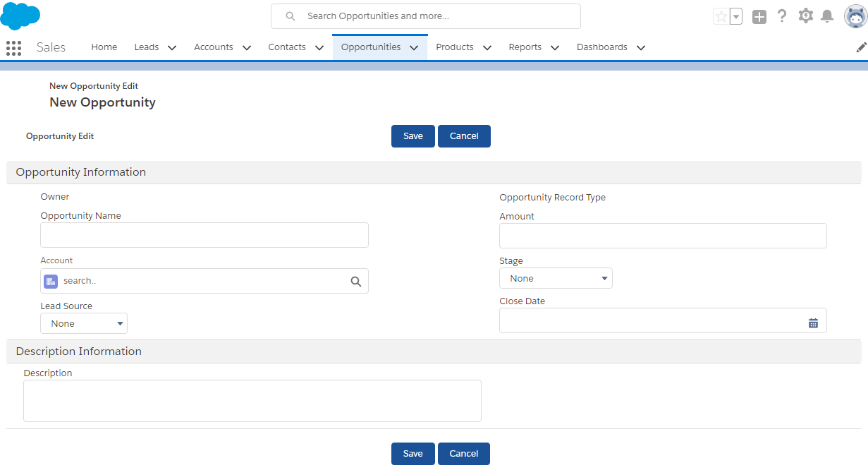Open the global actions plus icon

pos(759,16)
